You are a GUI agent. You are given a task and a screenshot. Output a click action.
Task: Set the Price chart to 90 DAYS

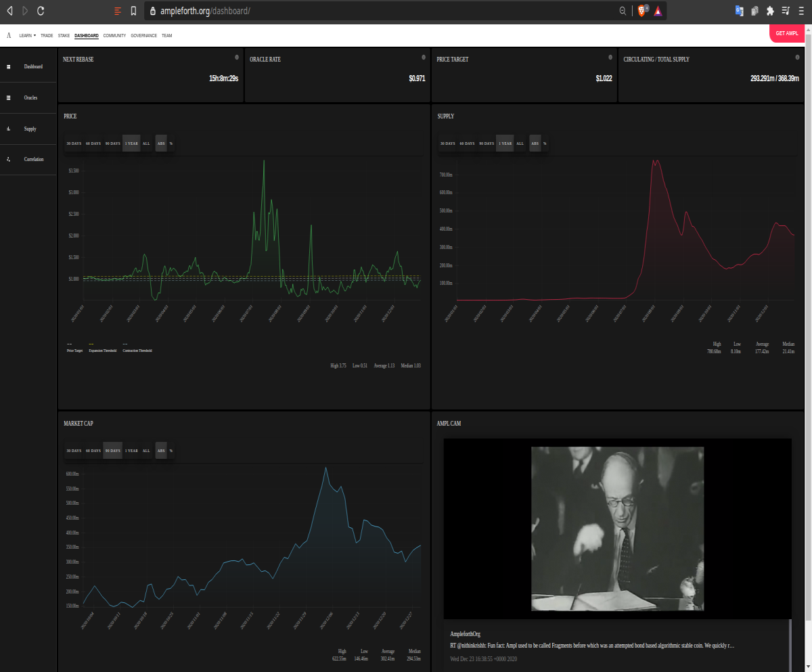[113, 143]
